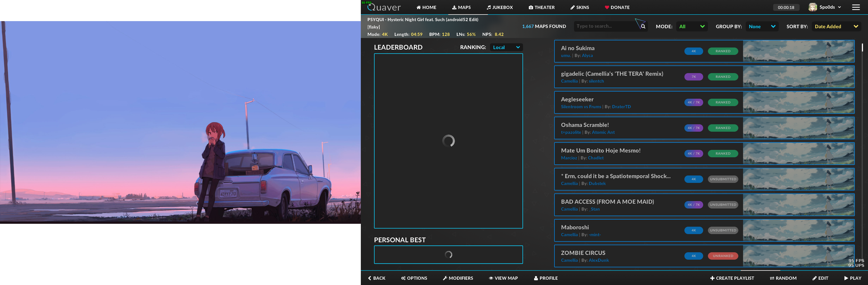Expand Sort By Date Added dropdown

click(836, 26)
